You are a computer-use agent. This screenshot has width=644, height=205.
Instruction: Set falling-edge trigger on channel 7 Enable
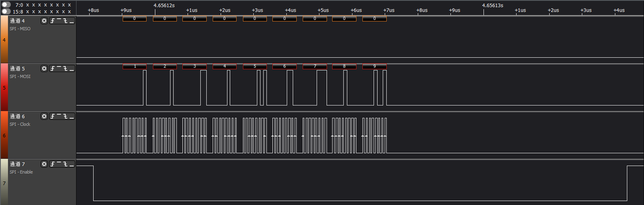[x=65, y=164]
